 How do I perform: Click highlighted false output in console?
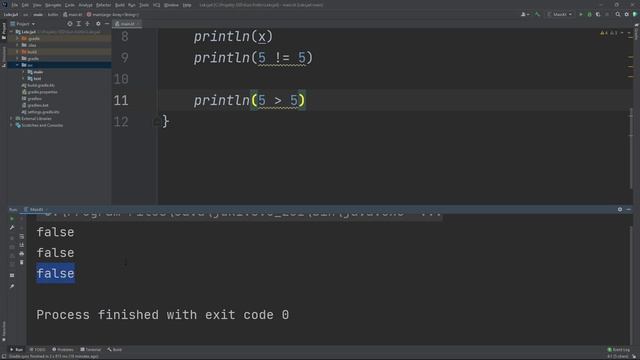point(56,273)
